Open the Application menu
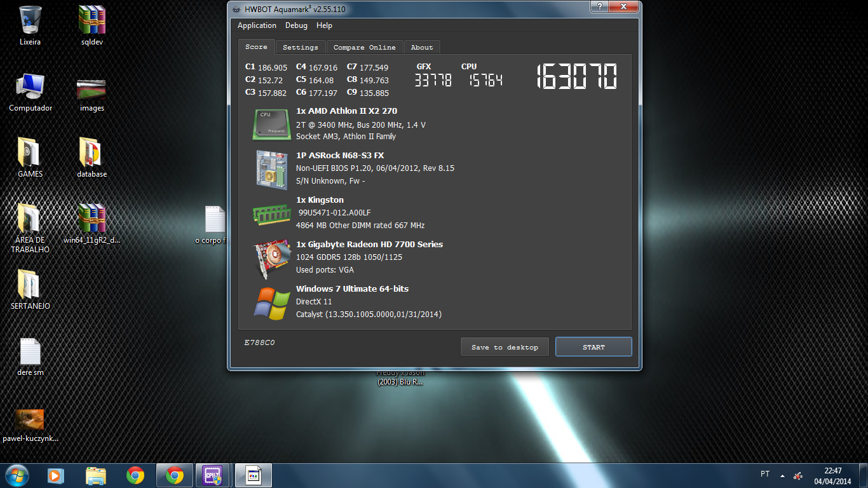 (x=257, y=25)
